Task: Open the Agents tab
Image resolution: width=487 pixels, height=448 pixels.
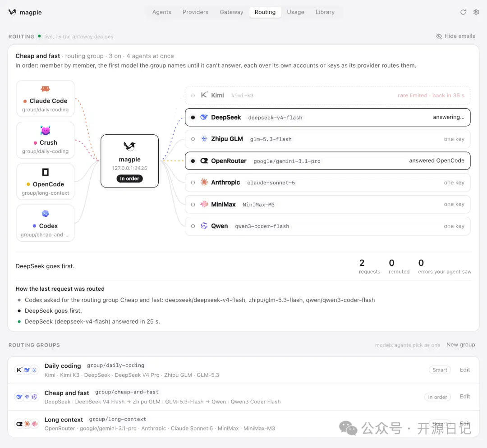Action: (x=161, y=12)
